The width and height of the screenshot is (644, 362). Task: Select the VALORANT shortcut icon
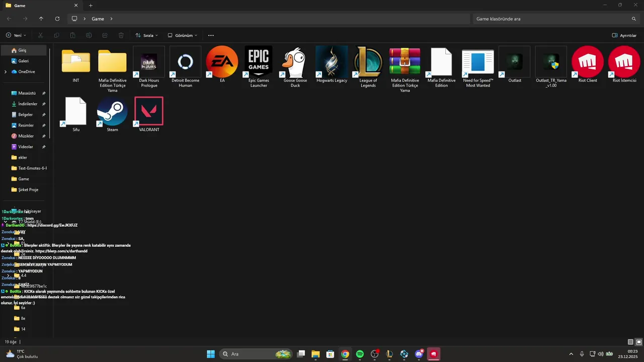click(149, 114)
